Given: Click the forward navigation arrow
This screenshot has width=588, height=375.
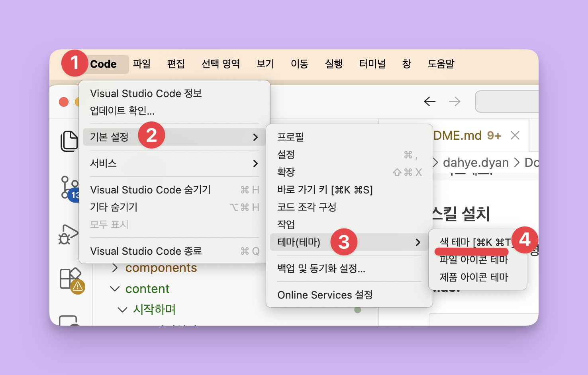Looking at the screenshot, I should [x=455, y=102].
